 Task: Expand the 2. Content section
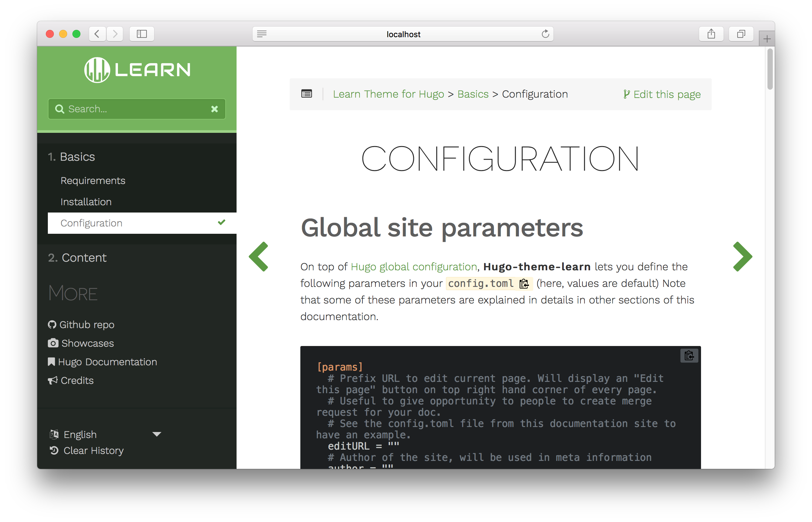click(77, 258)
